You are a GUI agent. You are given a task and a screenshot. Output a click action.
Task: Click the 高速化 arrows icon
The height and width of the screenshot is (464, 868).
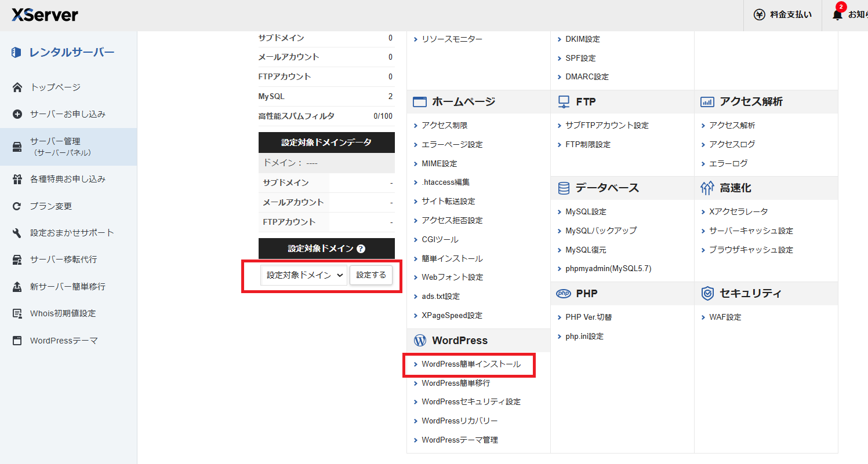tap(707, 188)
